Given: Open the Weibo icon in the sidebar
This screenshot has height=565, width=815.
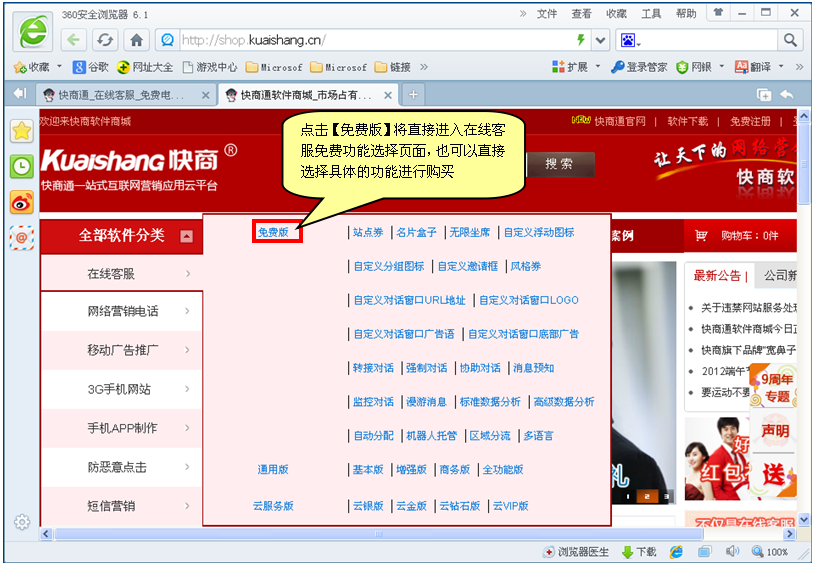Looking at the screenshot, I should pos(21,202).
